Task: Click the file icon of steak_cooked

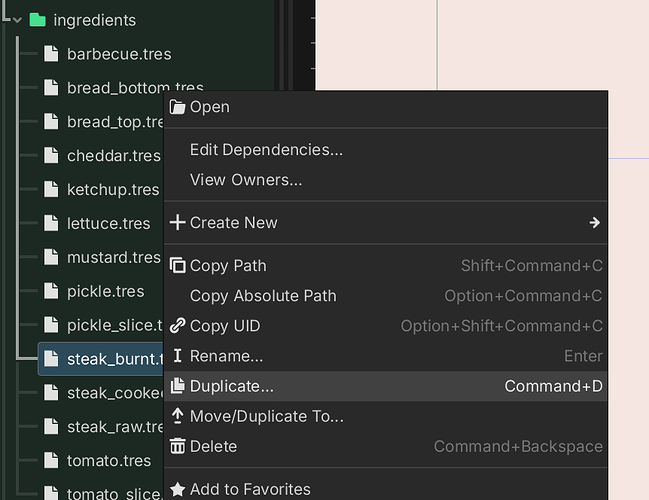Action: 51,392
